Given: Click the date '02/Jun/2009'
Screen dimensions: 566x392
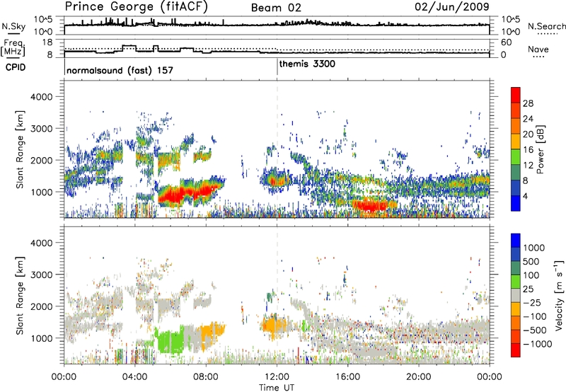Looking at the screenshot, I should point(452,6).
